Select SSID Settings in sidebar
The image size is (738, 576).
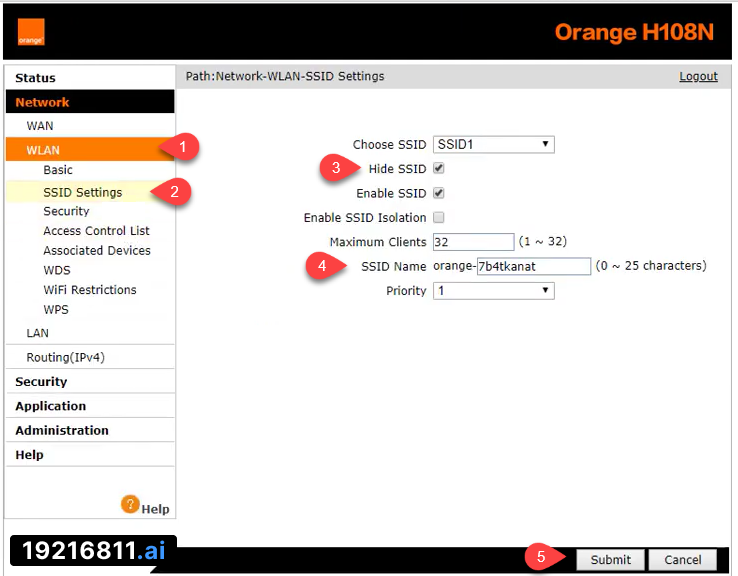82,192
